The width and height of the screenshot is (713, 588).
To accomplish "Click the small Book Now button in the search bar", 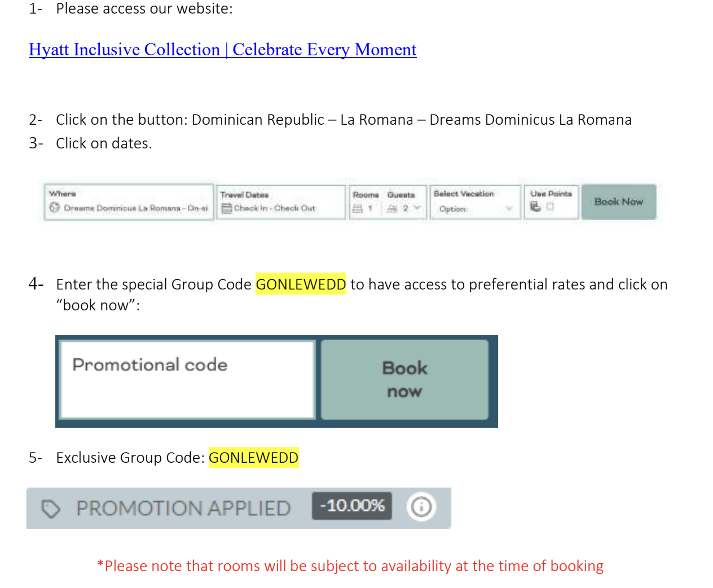I will (x=619, y=201).
